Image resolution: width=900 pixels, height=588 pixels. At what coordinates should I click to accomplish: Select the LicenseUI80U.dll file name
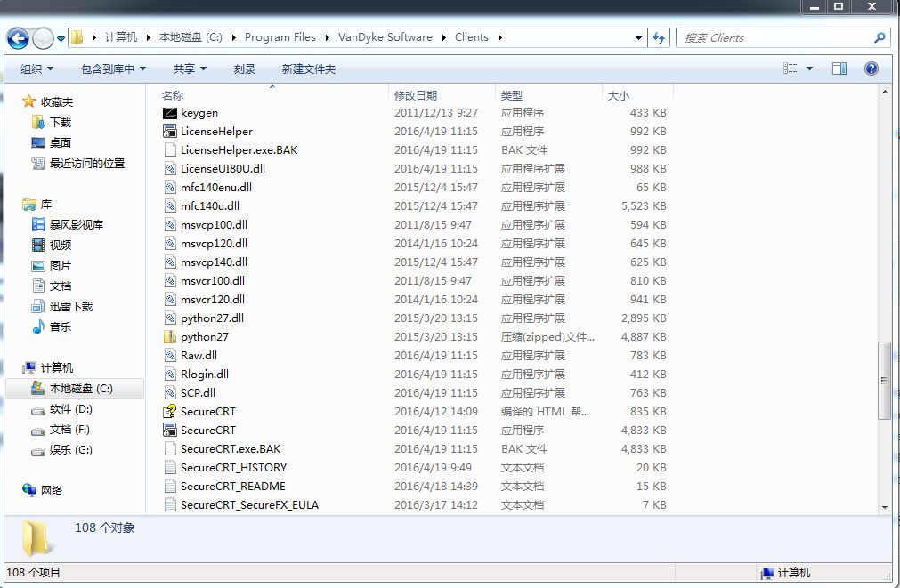(x=223, y=169)
